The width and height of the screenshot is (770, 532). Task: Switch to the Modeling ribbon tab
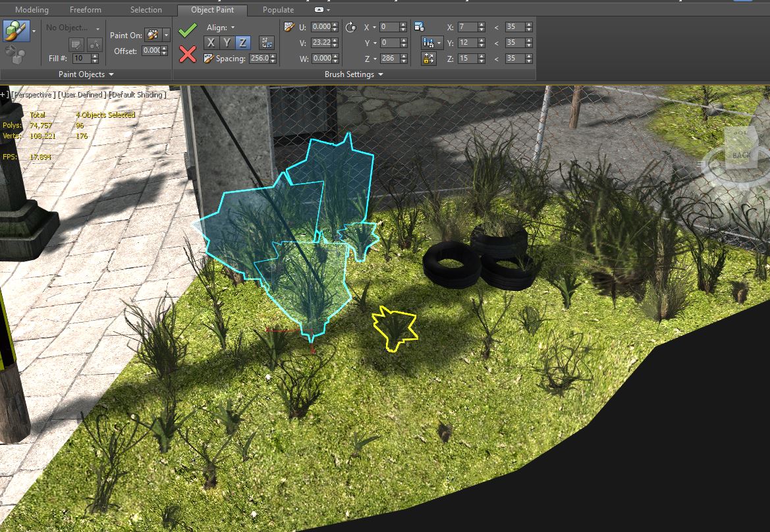(32, 10)
